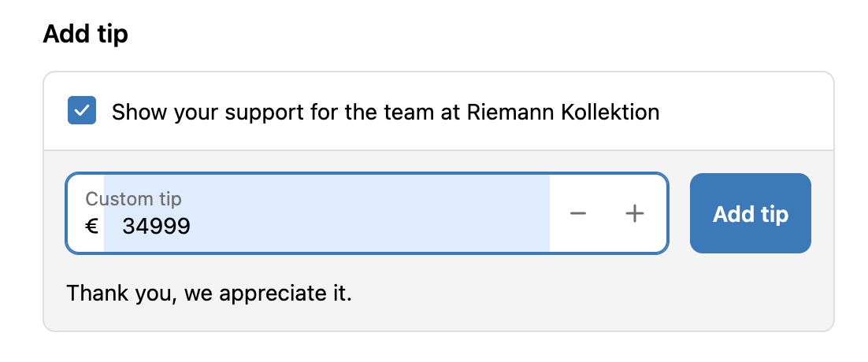Submit the custom tip with Add tip

point(750,214)
